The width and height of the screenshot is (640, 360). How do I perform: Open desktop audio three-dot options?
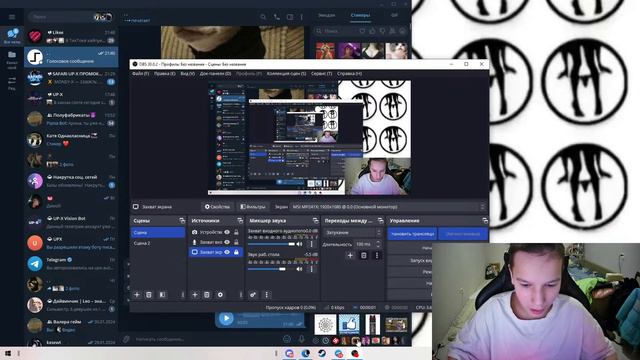pos(311,269)
